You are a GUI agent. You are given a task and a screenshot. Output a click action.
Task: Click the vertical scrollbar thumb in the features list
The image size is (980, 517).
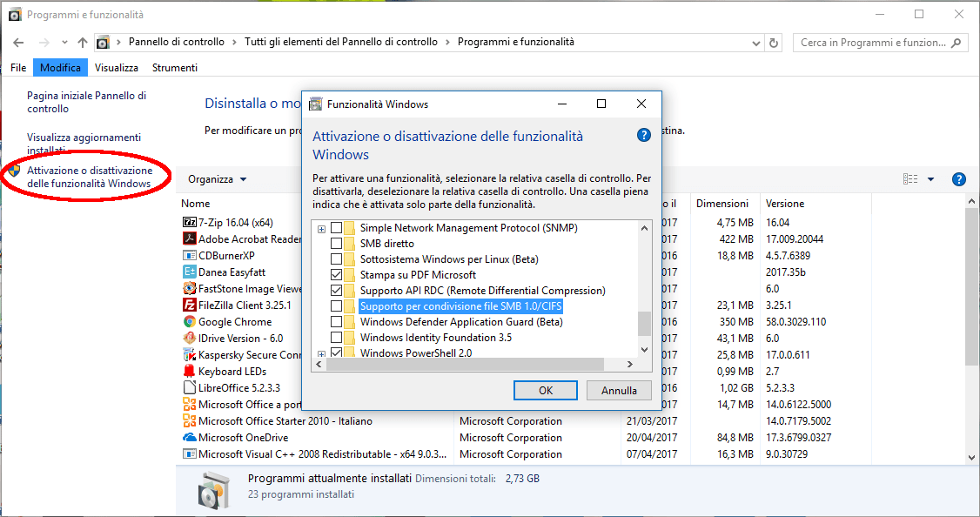(x=644, y=323)
